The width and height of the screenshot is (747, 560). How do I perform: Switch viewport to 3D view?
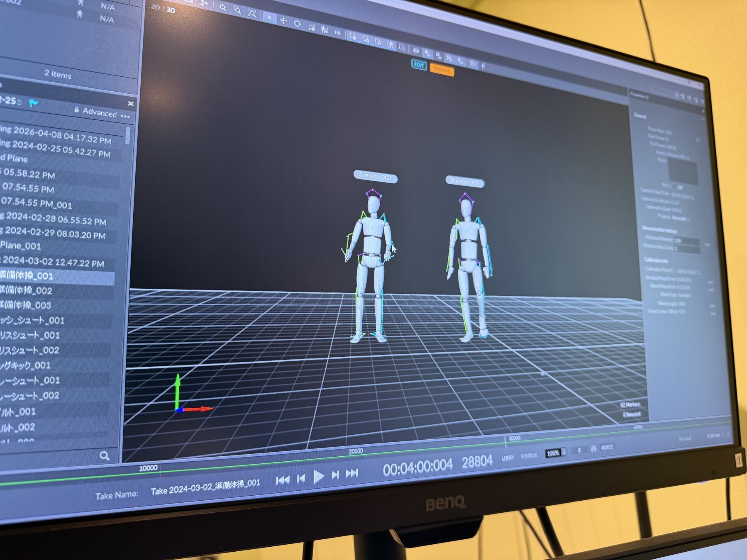(171, 10)
